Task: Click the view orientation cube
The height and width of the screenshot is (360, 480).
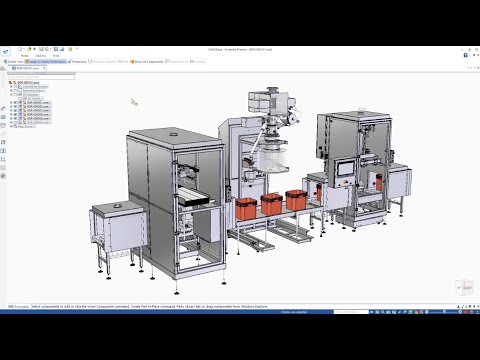Action: coord(464,287)
